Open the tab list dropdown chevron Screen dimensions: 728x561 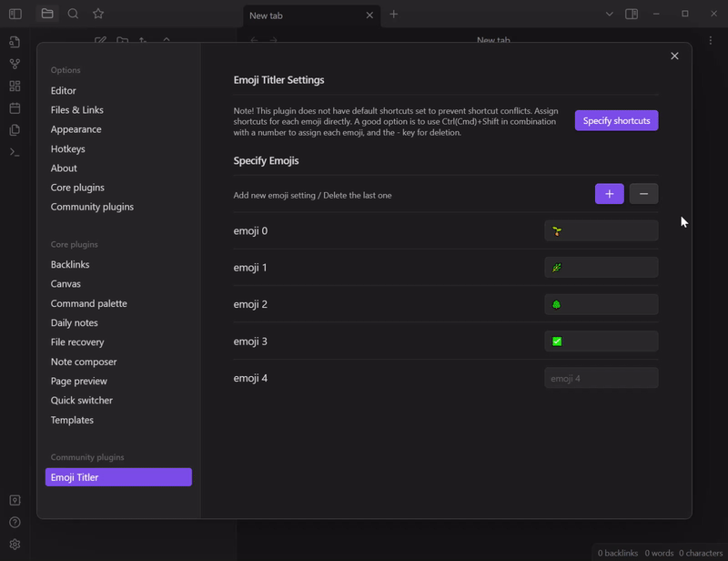(x=608, y=14)
